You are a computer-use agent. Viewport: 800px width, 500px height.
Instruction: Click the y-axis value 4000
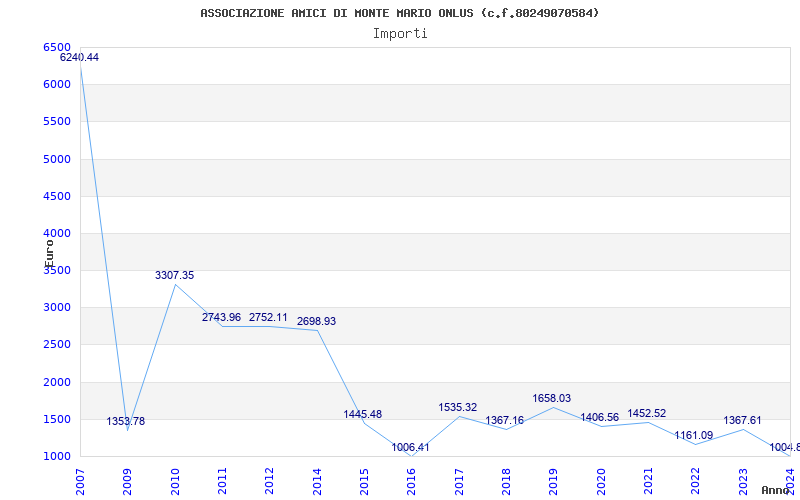[57, 233]
